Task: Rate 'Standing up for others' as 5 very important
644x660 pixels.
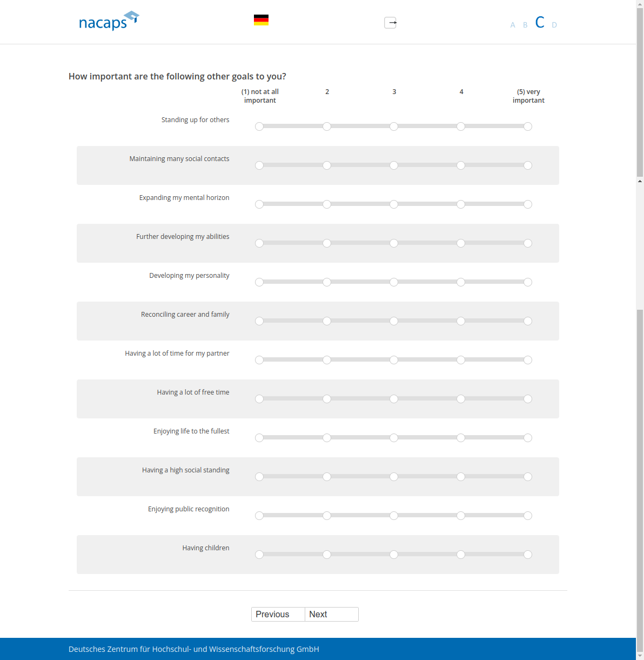Action: pyautogui.click(x=528, y=126)
